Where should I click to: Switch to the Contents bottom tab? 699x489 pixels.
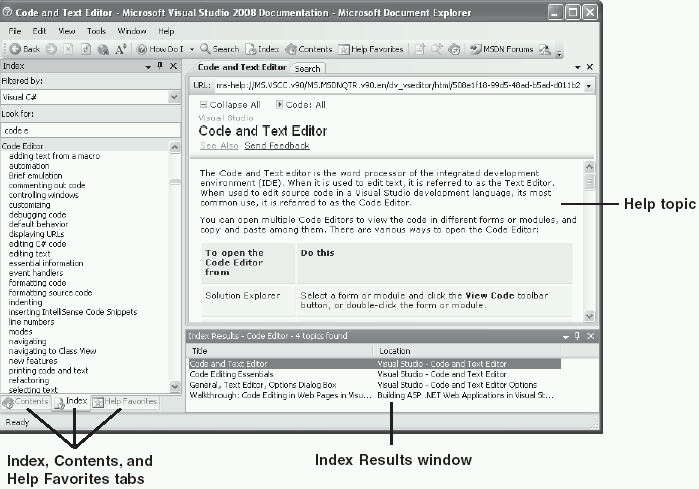tap(25, 402)
